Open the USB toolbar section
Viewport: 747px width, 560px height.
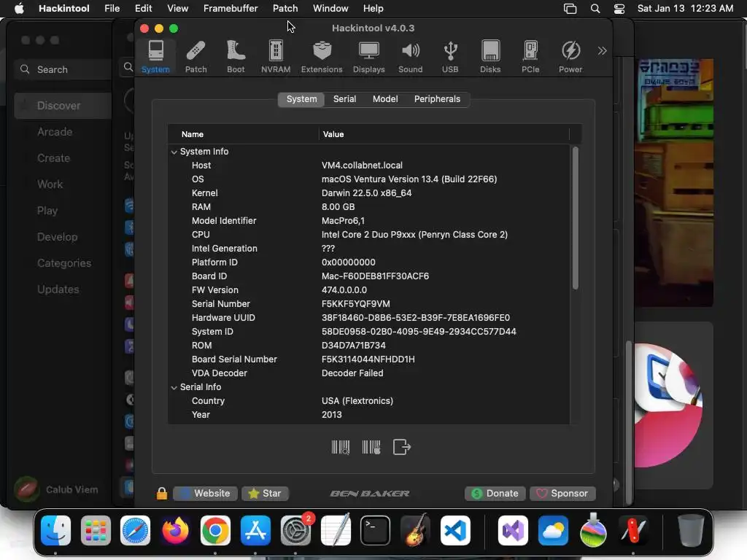(450, 56)
